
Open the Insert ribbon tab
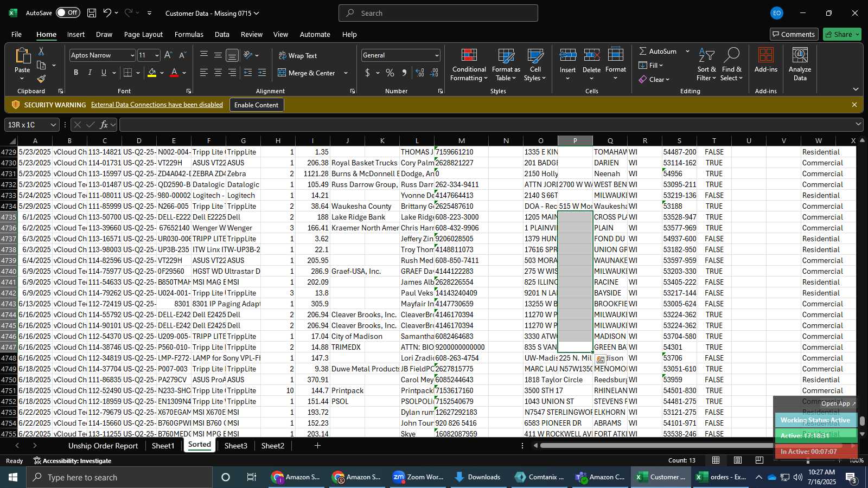(x=76, y=34)
